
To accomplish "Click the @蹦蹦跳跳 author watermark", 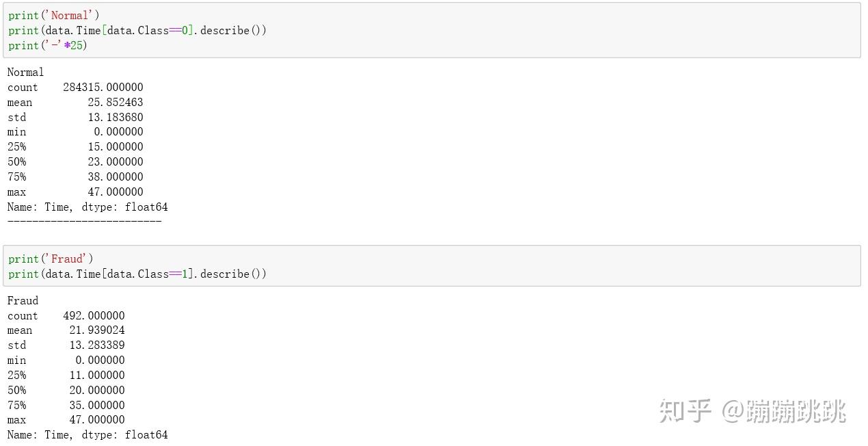I will (x=785, y=410).
